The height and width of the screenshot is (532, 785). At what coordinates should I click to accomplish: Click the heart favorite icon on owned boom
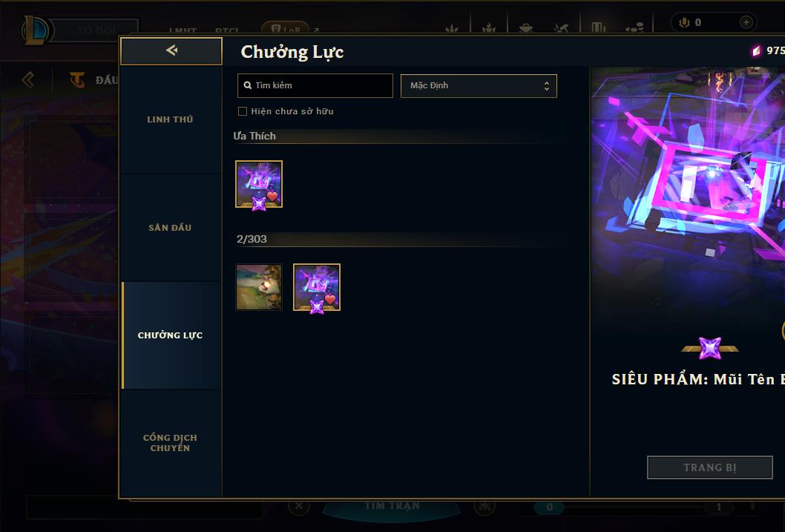pyautogui.click(x=330, y=299)
